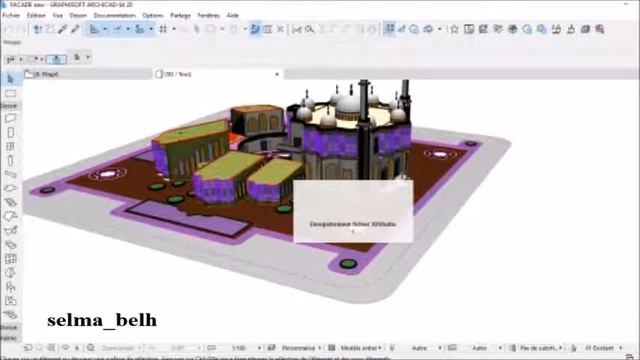This screenshot has height=360, width=640.
Task: Select the Marquee tool in the toolbox
Action: click(x=11, y=93)
